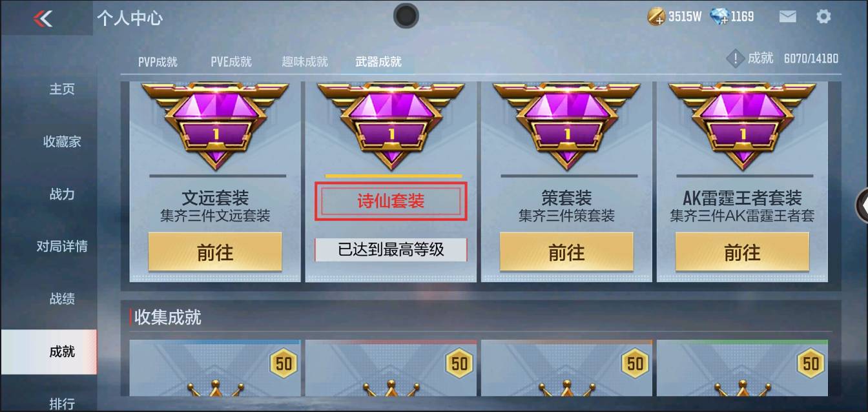The image size is (868, 412).
Task: Switch to the PVE成就 tab
Action: 231,62
